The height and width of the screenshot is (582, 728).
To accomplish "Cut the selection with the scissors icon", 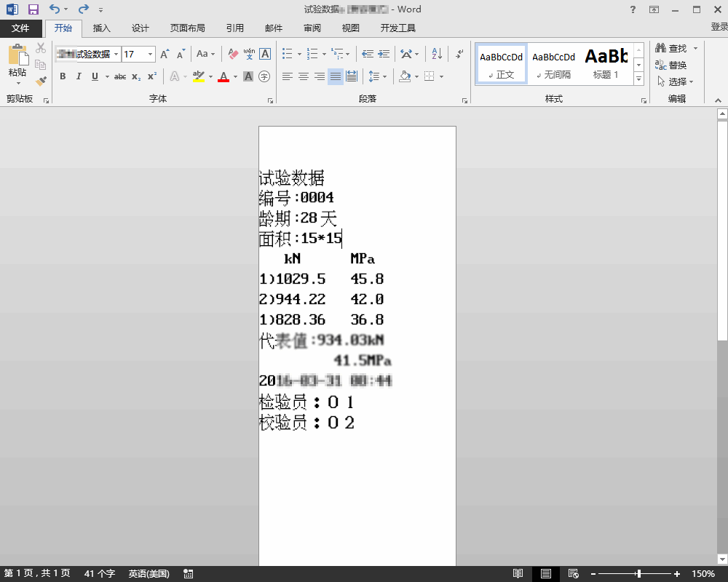I will 41,48.
